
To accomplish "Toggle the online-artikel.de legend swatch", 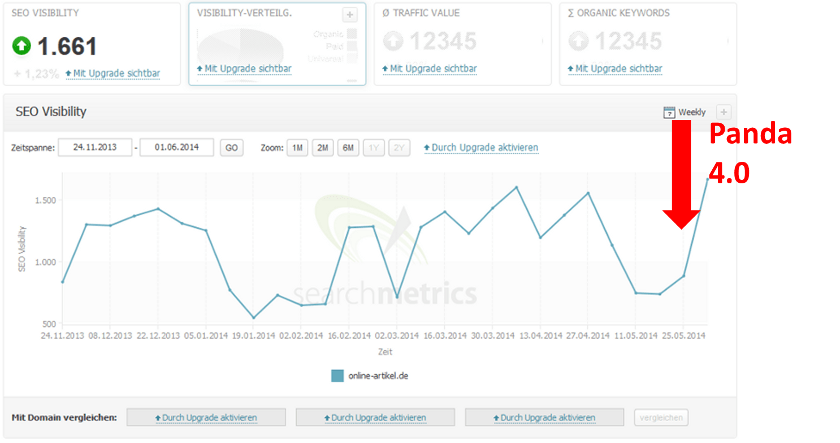I will click(x=337, y=376).
